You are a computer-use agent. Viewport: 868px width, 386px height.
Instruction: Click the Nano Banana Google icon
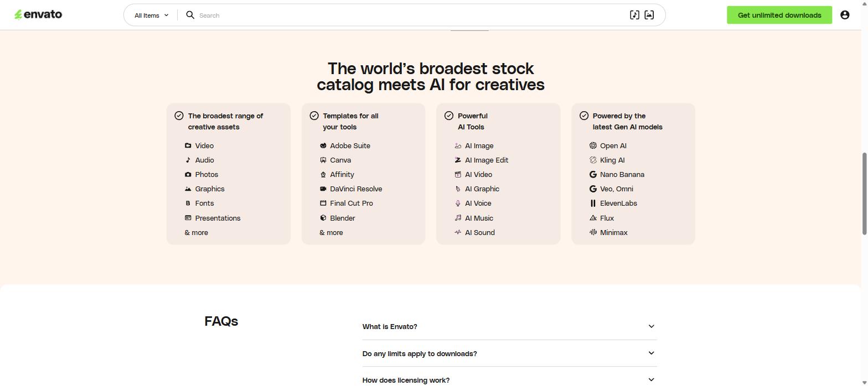click(x=593, y=174)
